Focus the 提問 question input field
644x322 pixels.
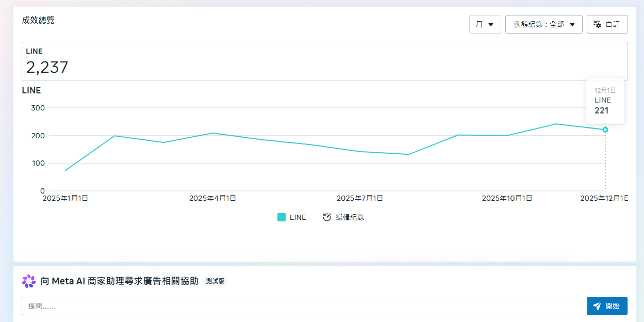tap(304, 306)
